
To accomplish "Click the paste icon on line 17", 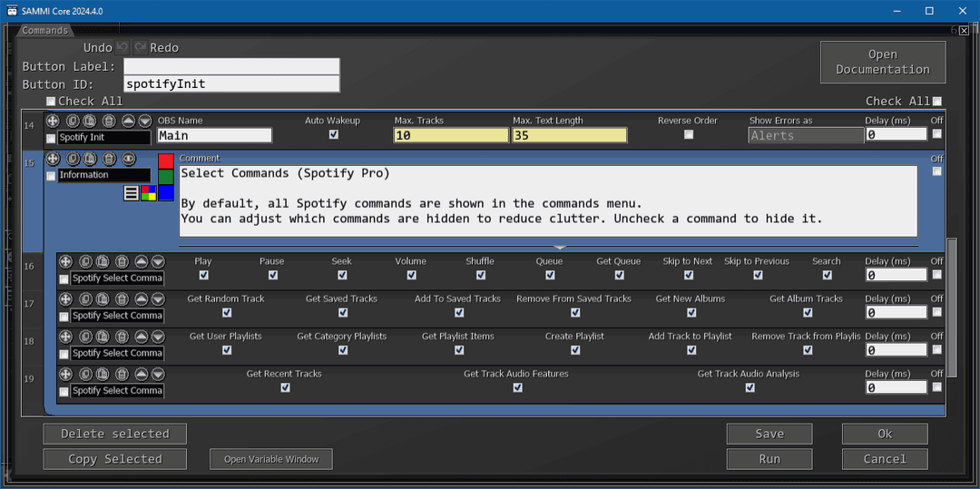I will [103, 299].
